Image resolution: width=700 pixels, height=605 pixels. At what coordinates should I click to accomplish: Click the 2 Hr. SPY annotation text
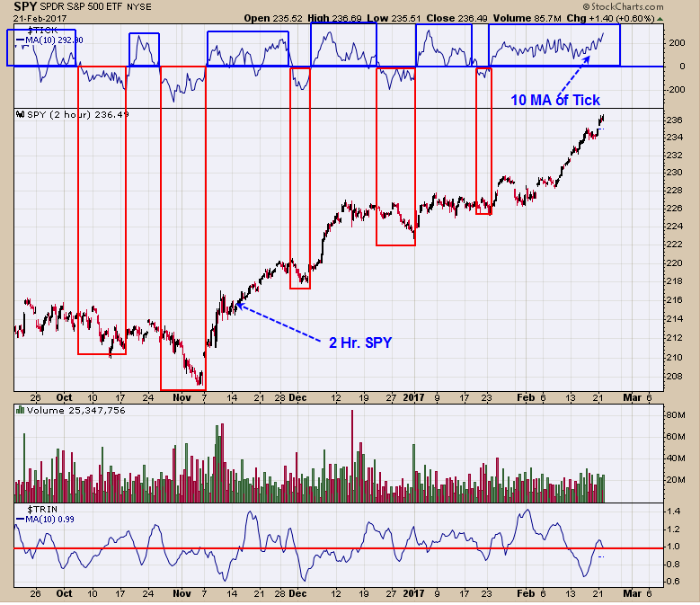pyautogui.click(x=360, y=343)
